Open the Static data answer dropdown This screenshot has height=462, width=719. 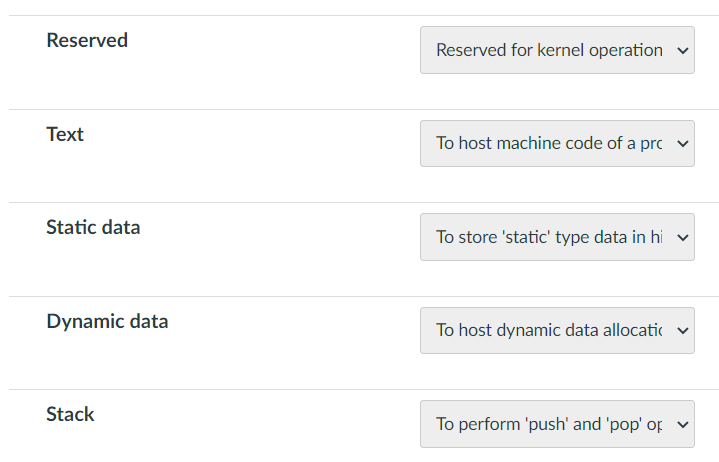(x=557, y=237)
